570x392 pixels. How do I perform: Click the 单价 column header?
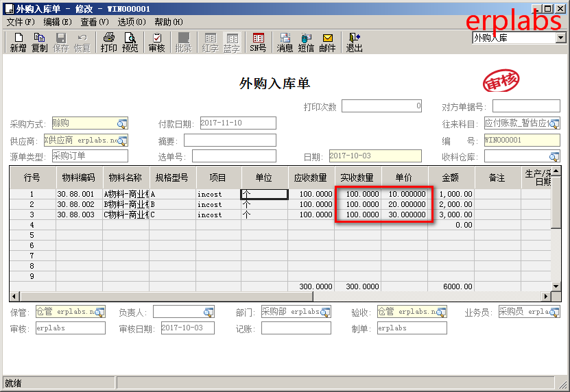coord(404,177)
